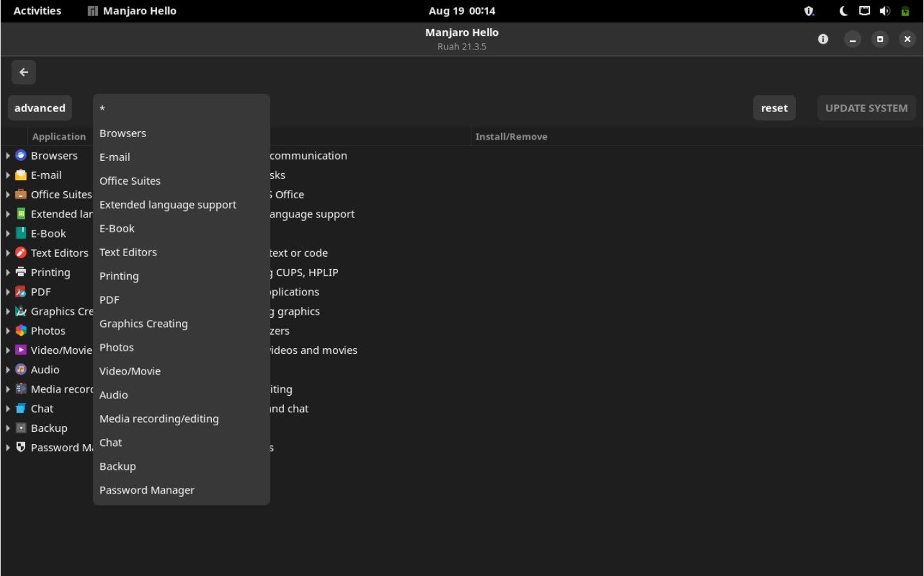Viewport: 924px width, 576px height.
Task: Choose Password Manager in dropdown
Action: pos(182,490)
